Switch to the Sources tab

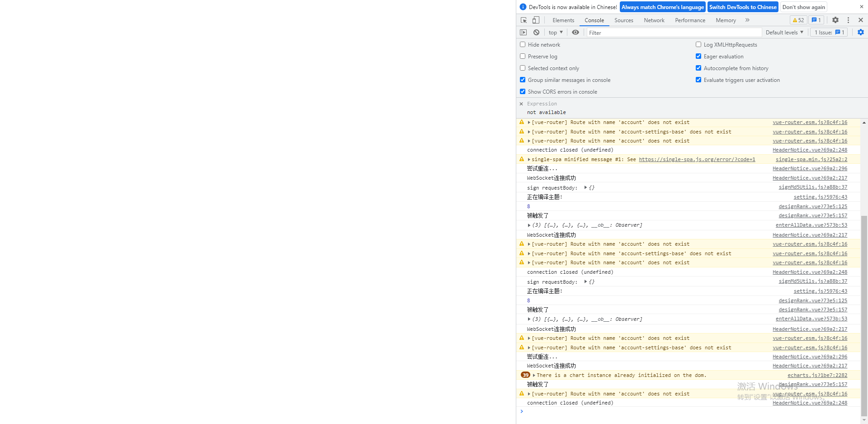point(623,20)
